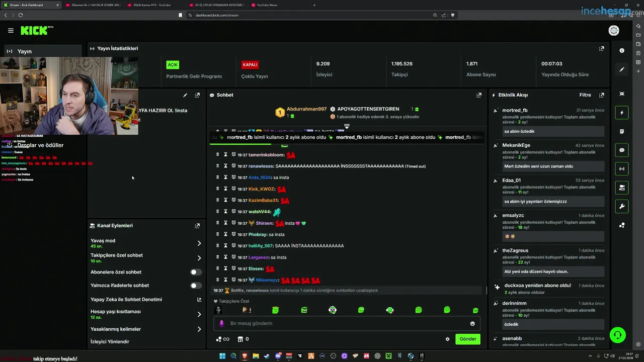Viewport: 644px width, 362px height.
Task: Open the green headset support button
Action: tap(617, 335)
